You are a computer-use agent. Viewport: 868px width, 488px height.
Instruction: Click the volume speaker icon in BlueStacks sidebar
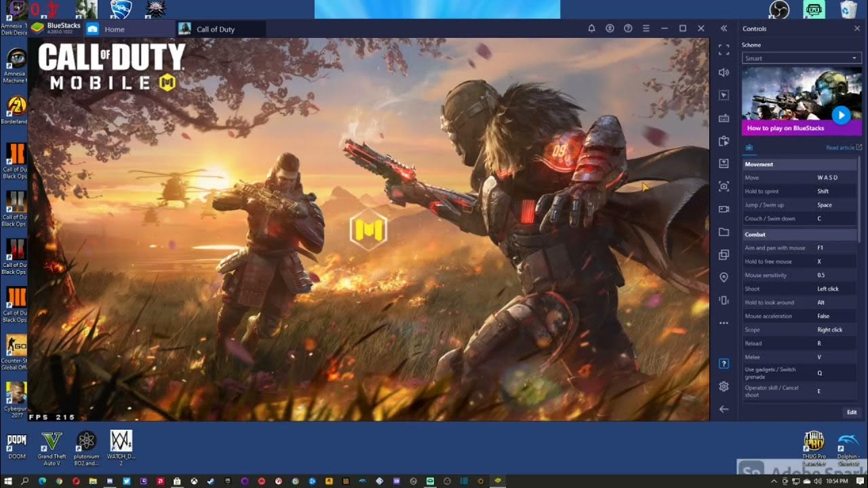724,73
